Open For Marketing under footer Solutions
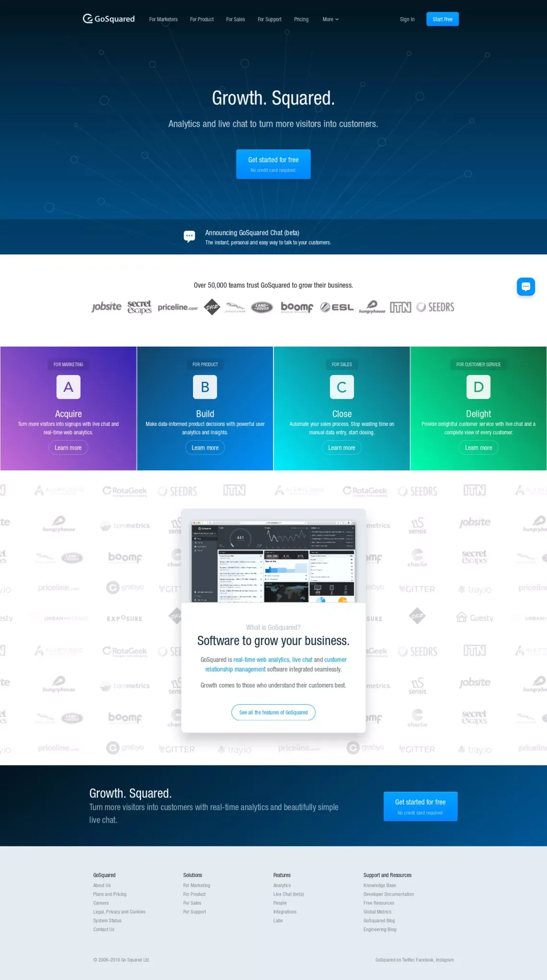 [x=197, y=885]
